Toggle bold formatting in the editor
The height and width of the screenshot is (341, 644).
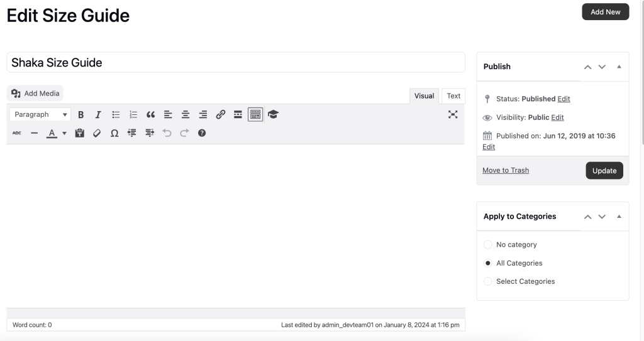pyautogui.click(x=80, y=115)
